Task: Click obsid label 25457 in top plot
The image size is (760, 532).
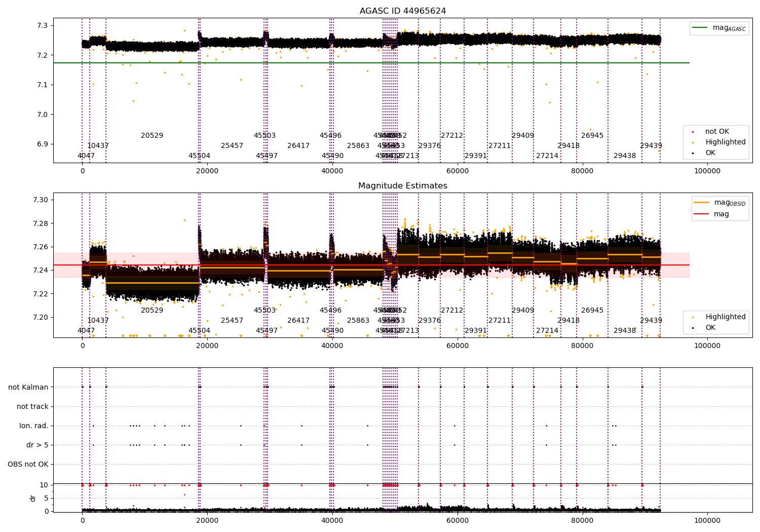Action: point(232,146)
